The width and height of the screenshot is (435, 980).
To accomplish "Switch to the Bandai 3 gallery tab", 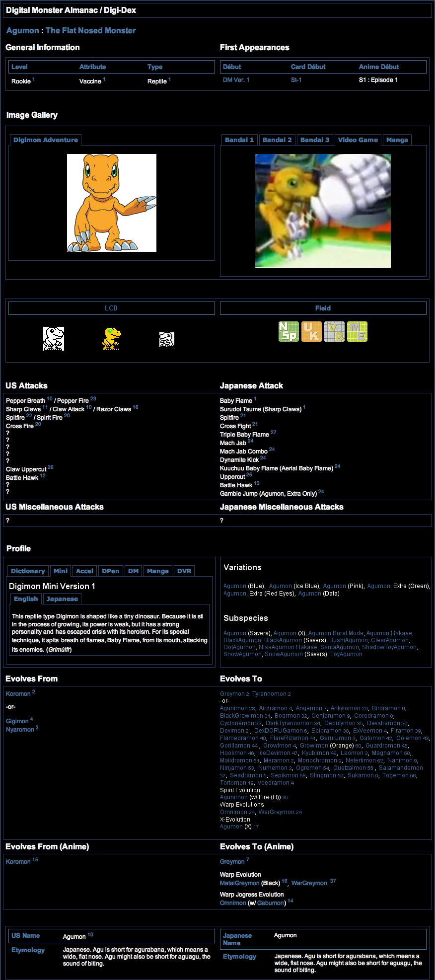I will coord(315,140).
